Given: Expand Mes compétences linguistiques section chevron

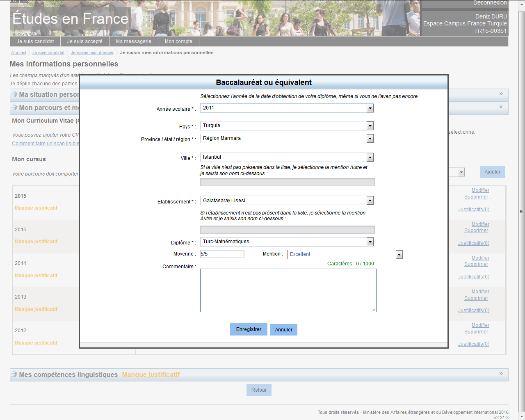Looking at the screenshot, I should (501, 374).
